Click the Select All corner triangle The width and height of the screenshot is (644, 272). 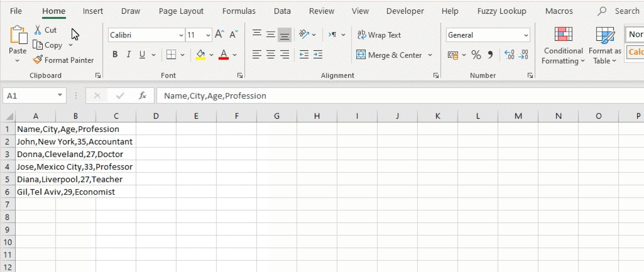click(9, 117)
